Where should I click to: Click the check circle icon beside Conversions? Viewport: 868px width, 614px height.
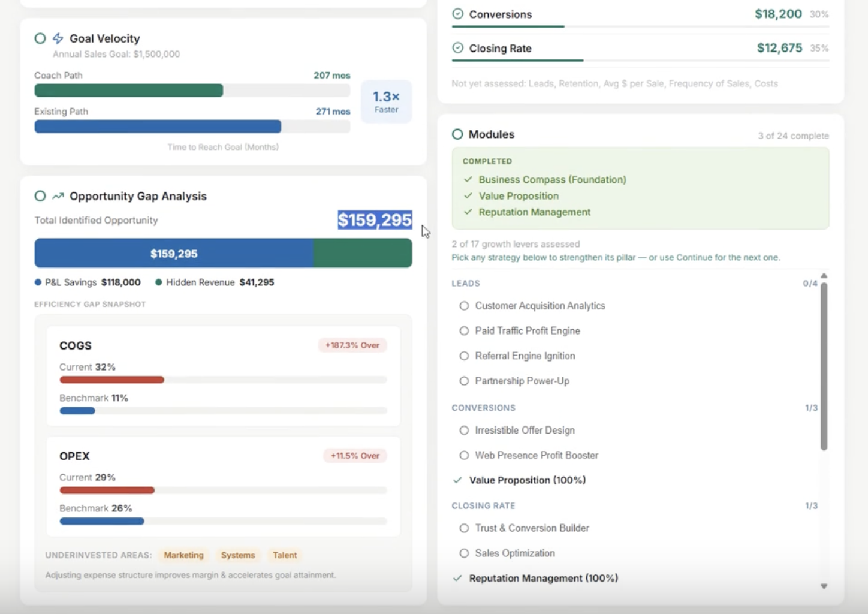pyautogui.click(x=458, y=14)
